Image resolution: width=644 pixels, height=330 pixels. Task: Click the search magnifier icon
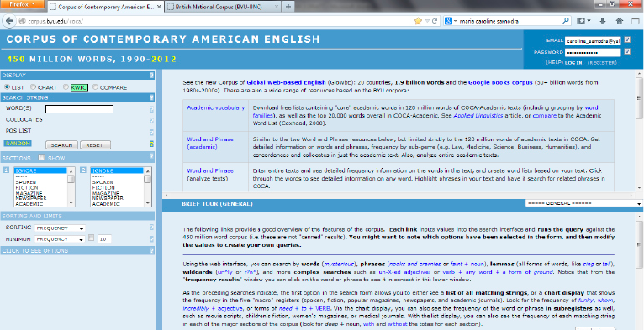(x=566, y=20)
